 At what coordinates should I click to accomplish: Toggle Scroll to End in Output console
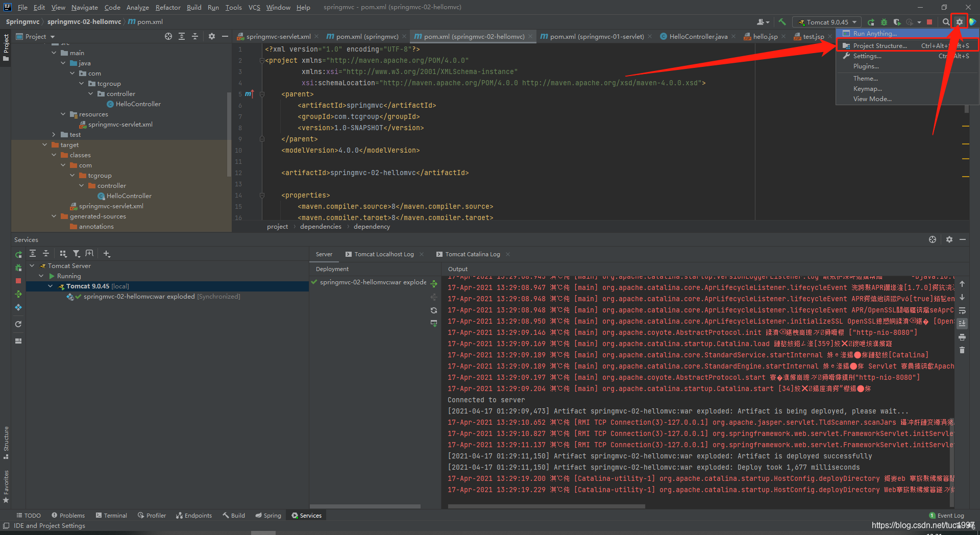962,324
